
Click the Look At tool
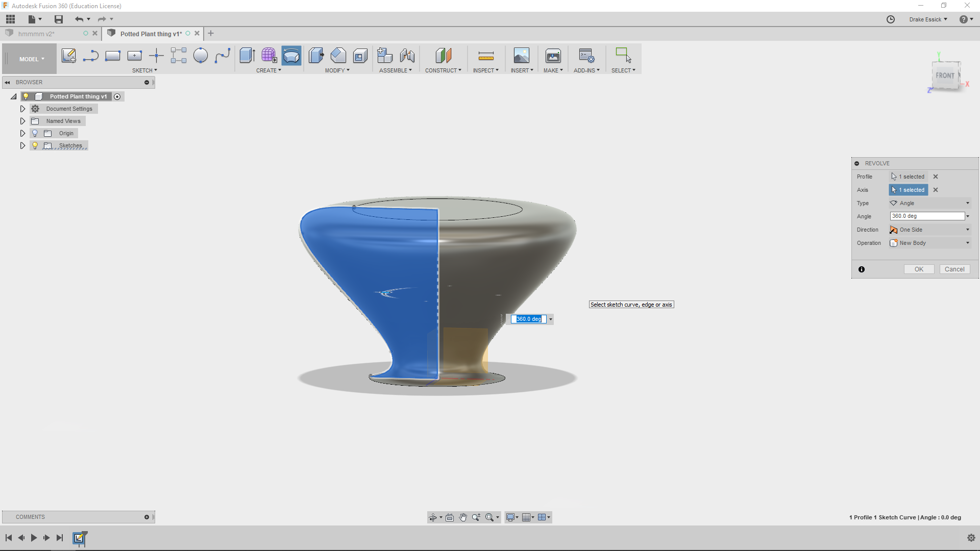coord(450,517)
